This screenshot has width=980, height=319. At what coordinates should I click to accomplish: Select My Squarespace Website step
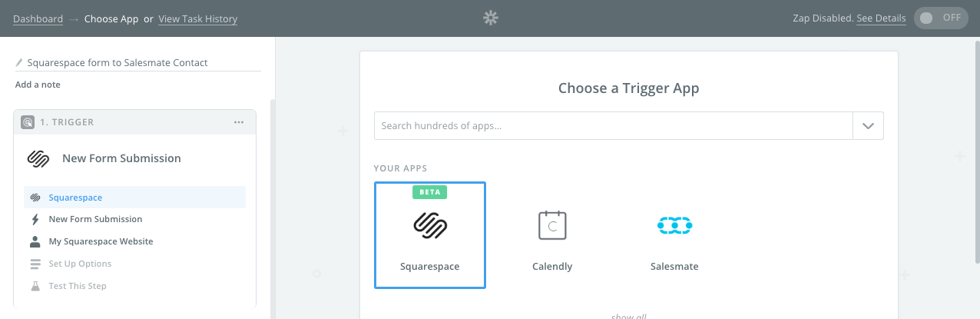click(101, 241)
